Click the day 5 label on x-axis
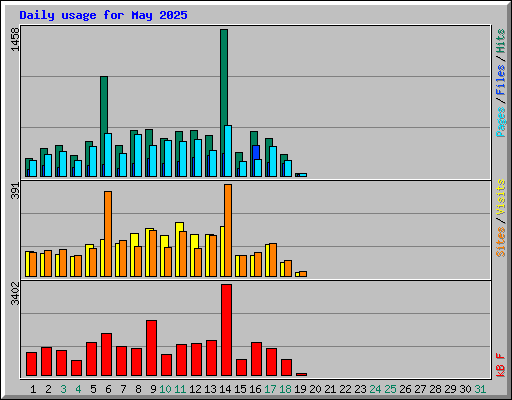This screenshot has height=400, width=512. tap(93, 389)
